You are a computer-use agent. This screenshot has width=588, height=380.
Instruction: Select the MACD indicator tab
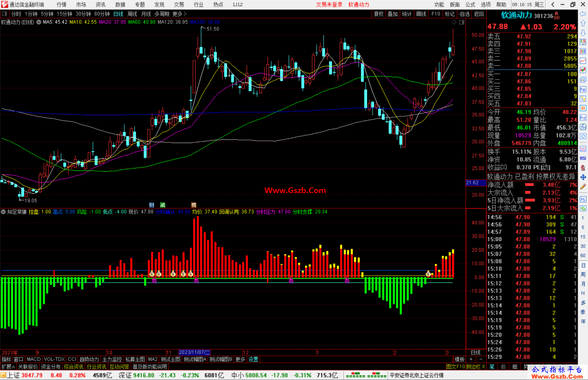click(x=34, y=359)
